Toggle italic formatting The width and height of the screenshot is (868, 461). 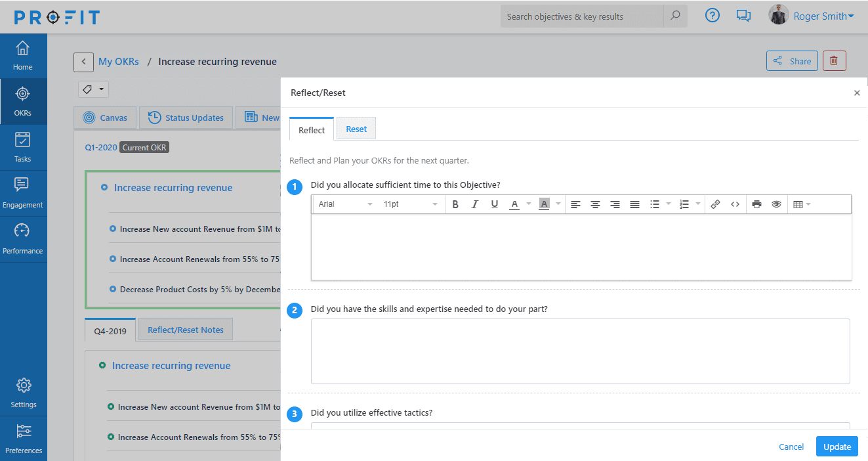click(475, 204)
